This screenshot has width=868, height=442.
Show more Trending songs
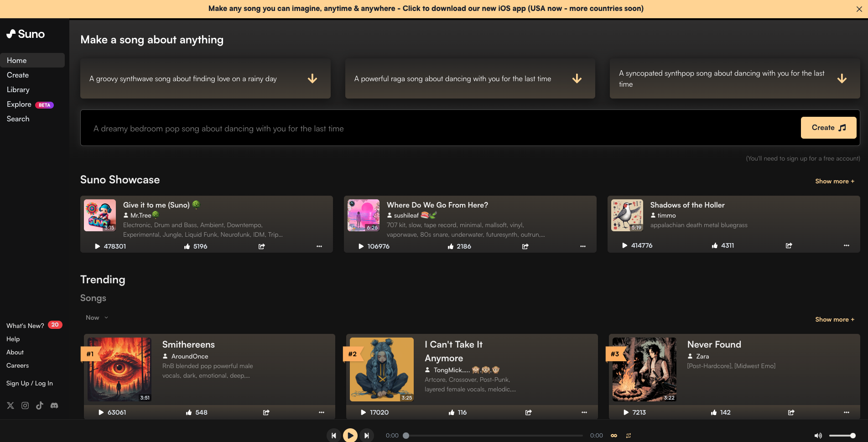[x=835, y=319]
